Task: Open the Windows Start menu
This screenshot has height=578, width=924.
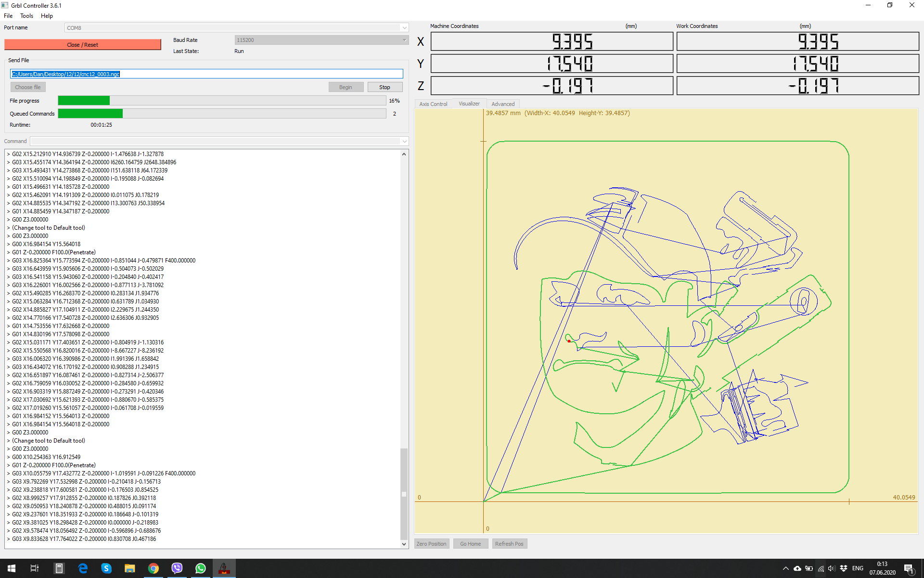Action: [x=12, y=568]
